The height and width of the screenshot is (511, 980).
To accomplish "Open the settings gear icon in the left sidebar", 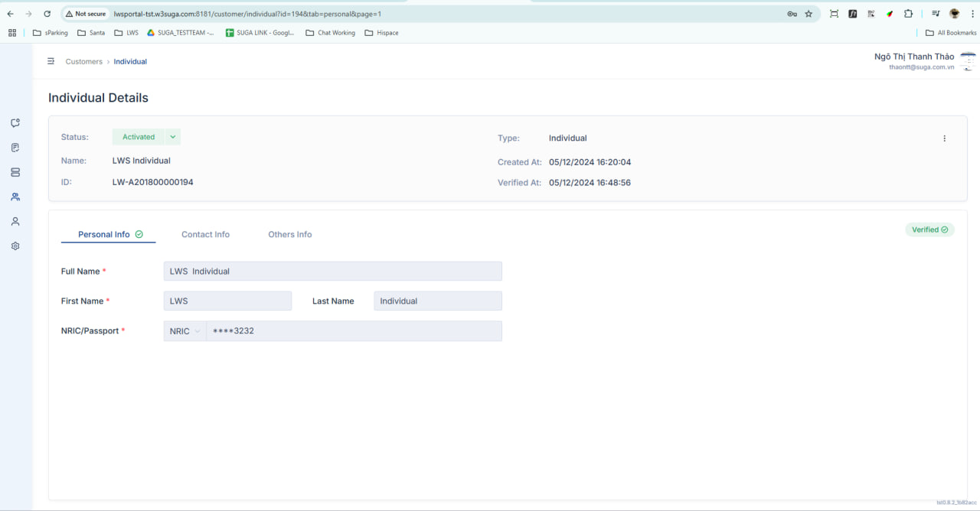I will pyautogui.click(x=15, y=246).
